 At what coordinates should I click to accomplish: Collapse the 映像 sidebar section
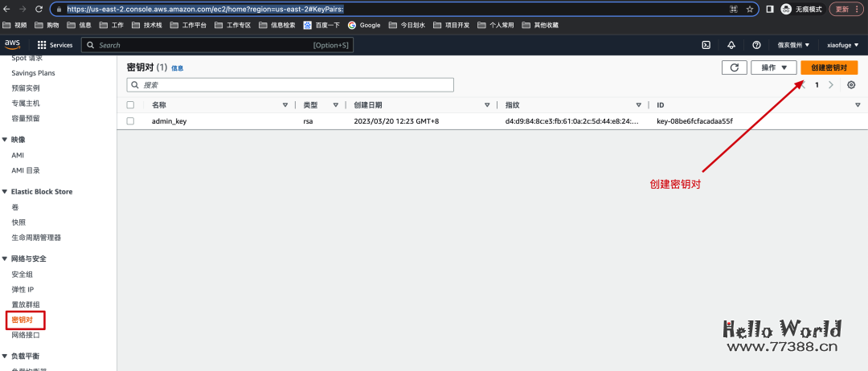tap(5, 140)
